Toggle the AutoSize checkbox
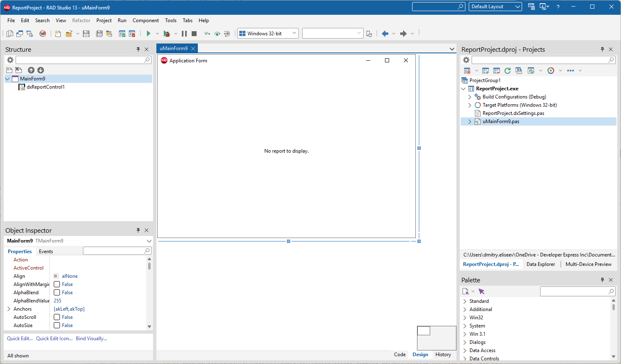The image size is (621, 364). tap(57, 325)
